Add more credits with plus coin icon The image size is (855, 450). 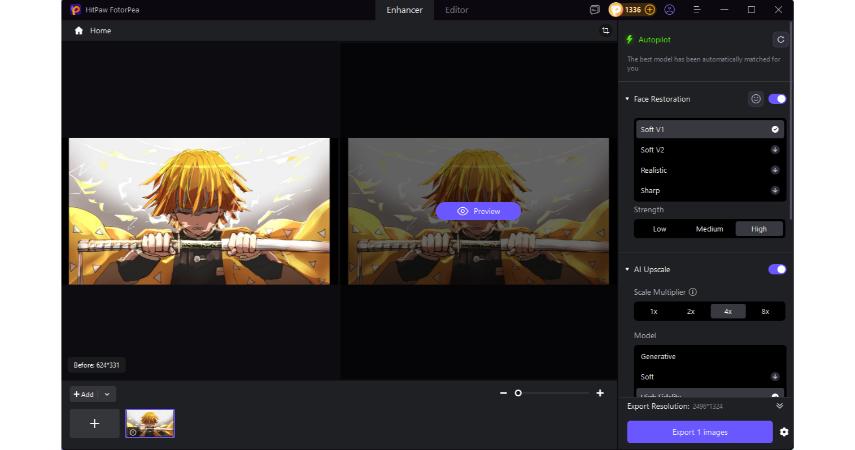coord(649,10)
